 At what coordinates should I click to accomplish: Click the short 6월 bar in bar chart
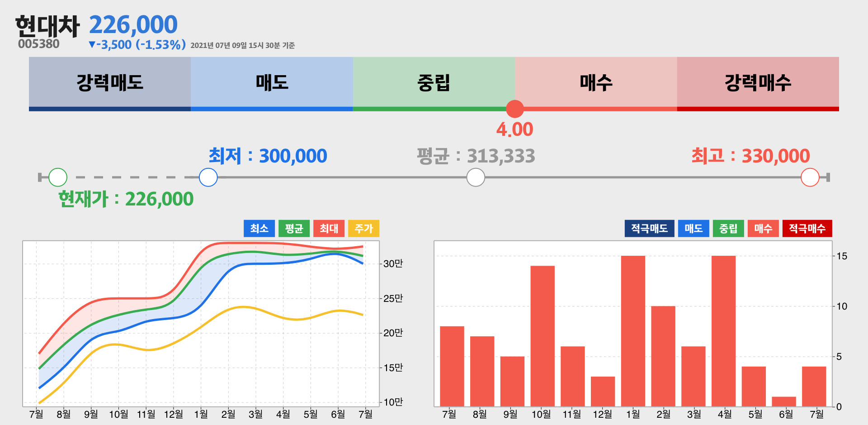tap(784, 401)
